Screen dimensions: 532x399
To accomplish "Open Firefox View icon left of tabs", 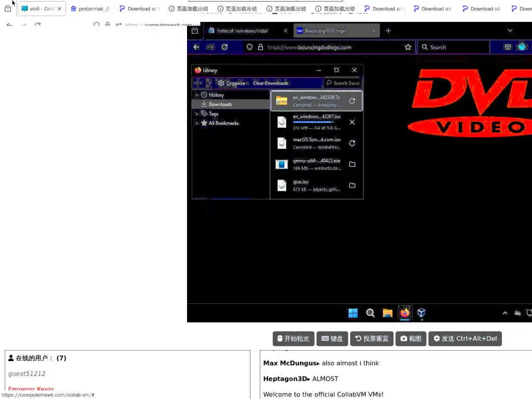I will click(195, 31).
